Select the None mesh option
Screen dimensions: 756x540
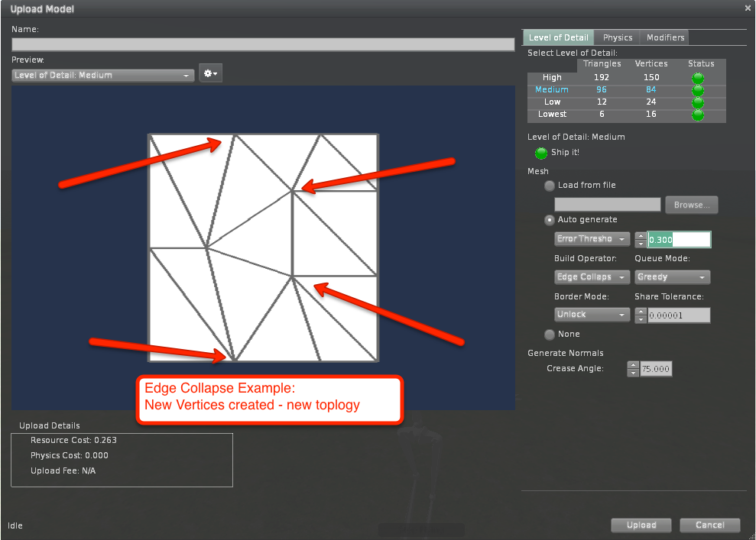(x=550, y=335)
